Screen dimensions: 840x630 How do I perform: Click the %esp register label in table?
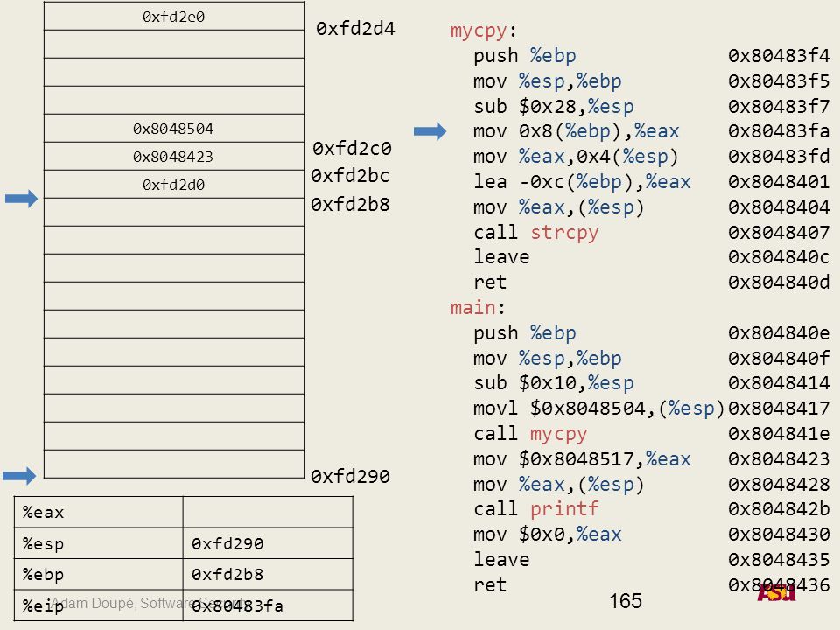click(44, 544)
